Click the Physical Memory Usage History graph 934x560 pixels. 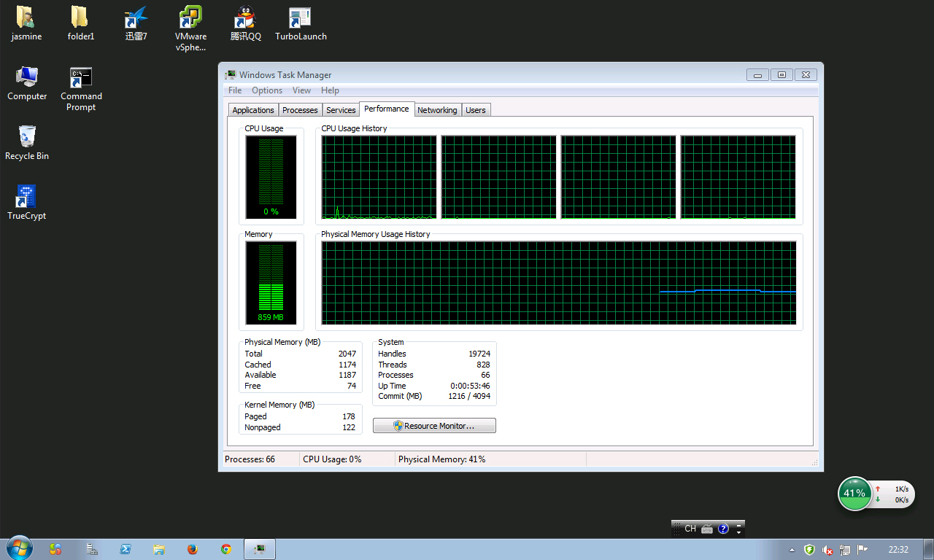(x=559, y=283)
